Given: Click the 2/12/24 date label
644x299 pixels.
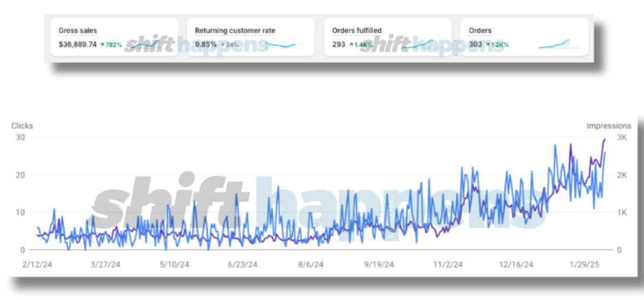Looking at the screenshot, I should (36, 265).
